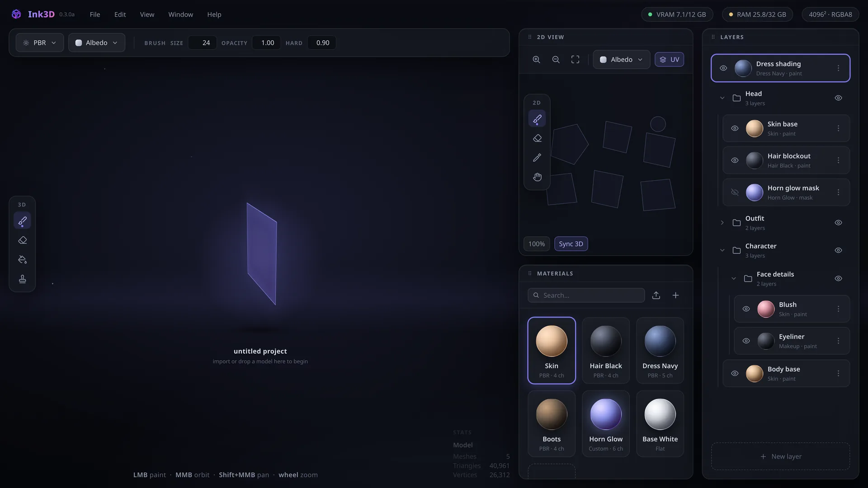
Task: Open the 2D view Albedo dropdown
Action: [621, 60]
